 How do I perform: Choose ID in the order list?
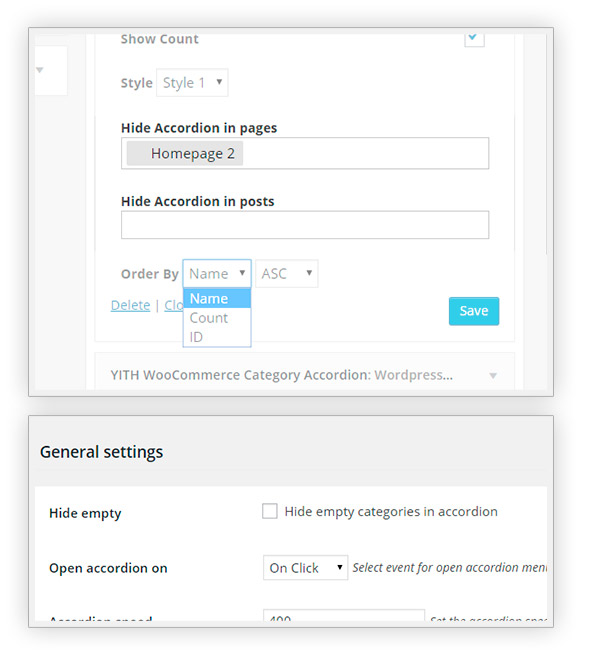click(217, 337)
